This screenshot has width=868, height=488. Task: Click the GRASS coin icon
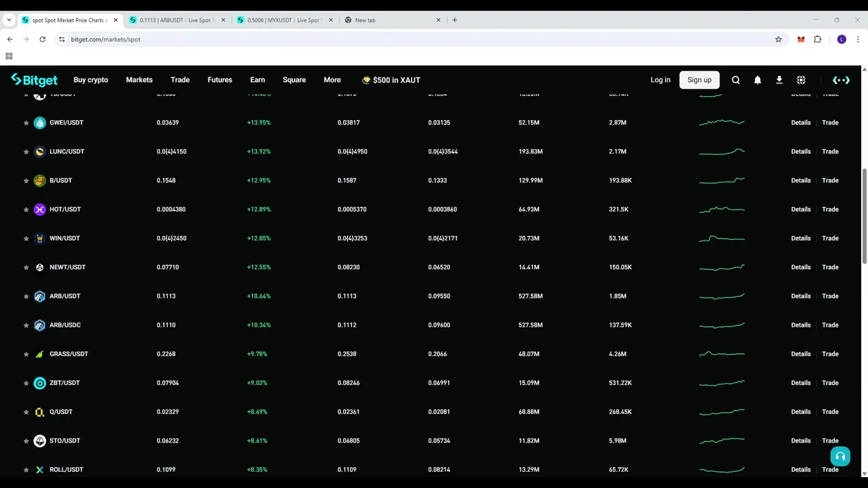(39, 354)
